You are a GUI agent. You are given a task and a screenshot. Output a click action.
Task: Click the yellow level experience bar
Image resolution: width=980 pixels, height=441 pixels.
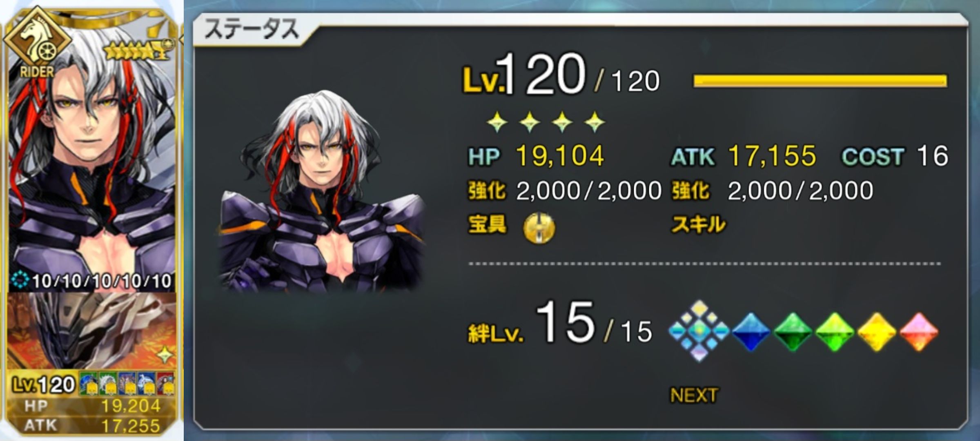click(x=820, y=81)
